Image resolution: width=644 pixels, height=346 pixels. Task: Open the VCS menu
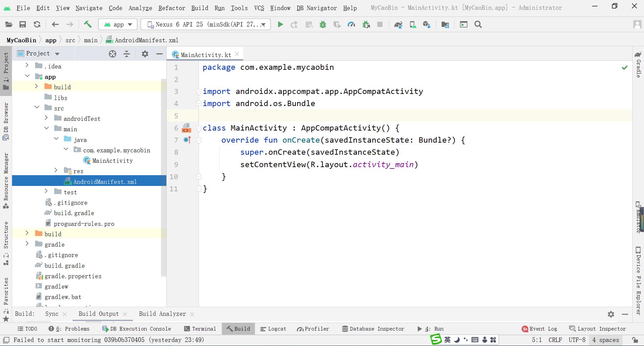coord(259,8)
